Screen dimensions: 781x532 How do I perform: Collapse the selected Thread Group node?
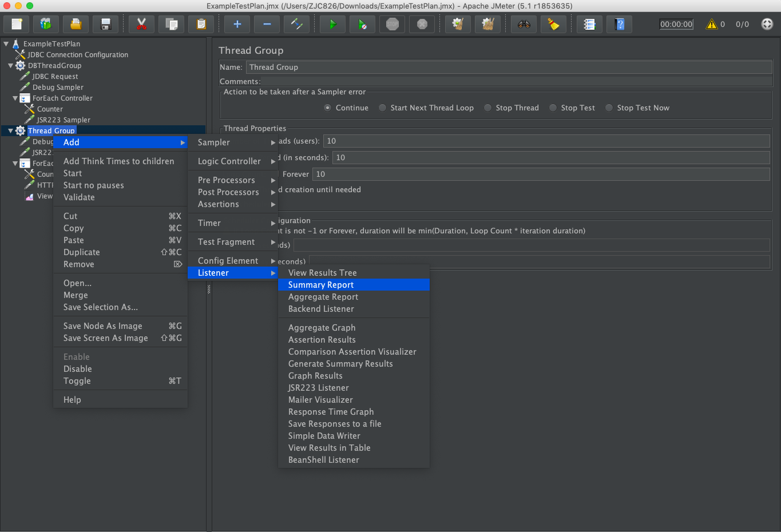point(10,131)
